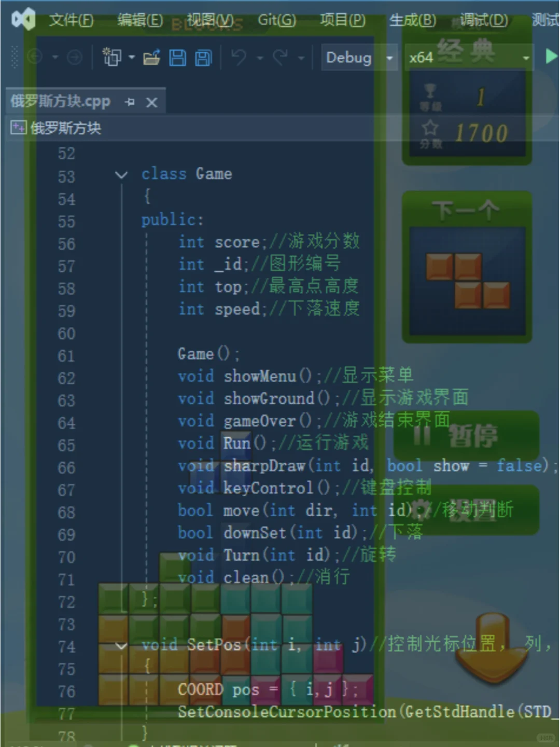
Task: Expand the Undo history dropdown arrow
Action: [260, 58]
